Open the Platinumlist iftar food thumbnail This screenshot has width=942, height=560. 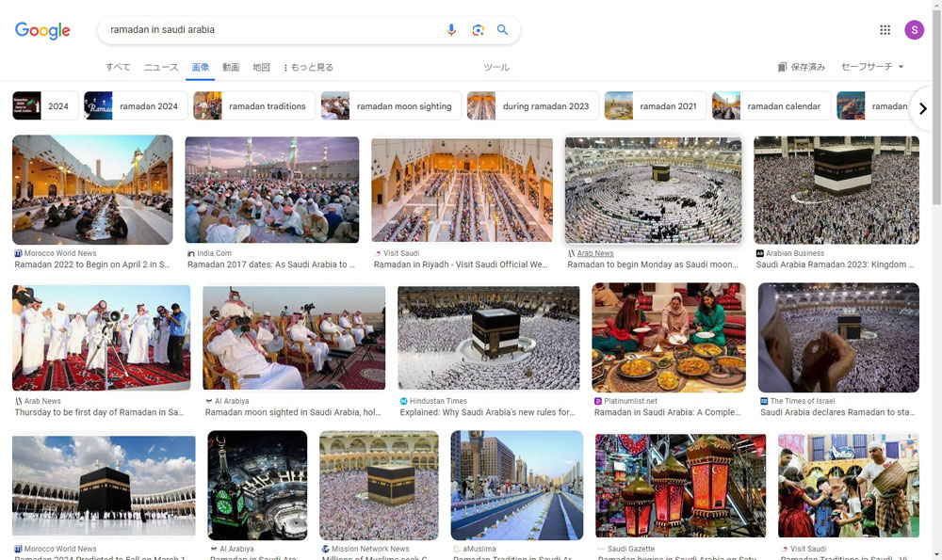669,337
